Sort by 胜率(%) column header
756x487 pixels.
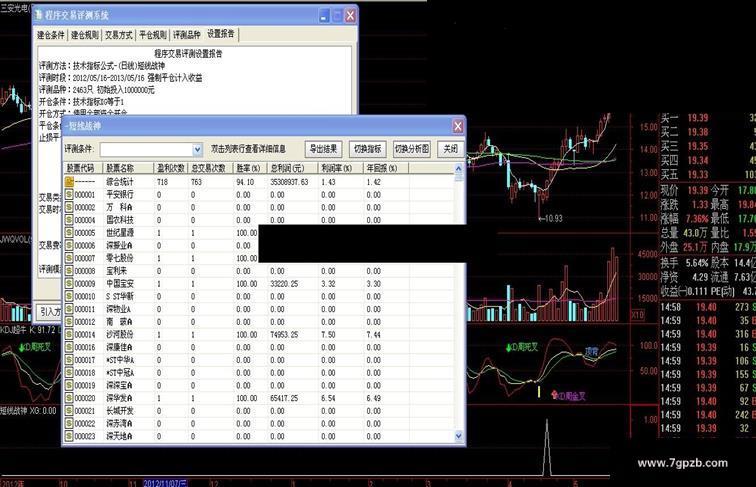click(250, 168)
